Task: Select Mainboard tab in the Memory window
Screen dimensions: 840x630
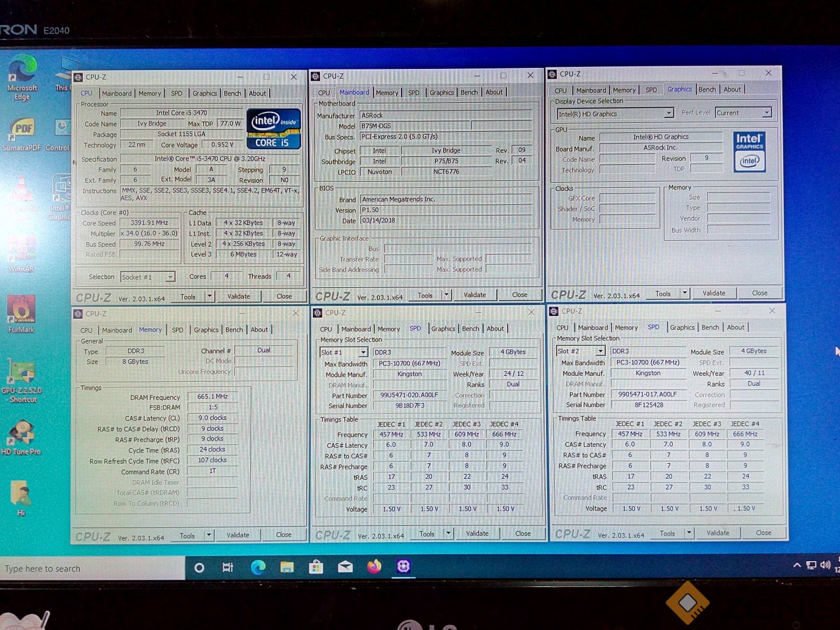Action: click(x=117, y=330)
